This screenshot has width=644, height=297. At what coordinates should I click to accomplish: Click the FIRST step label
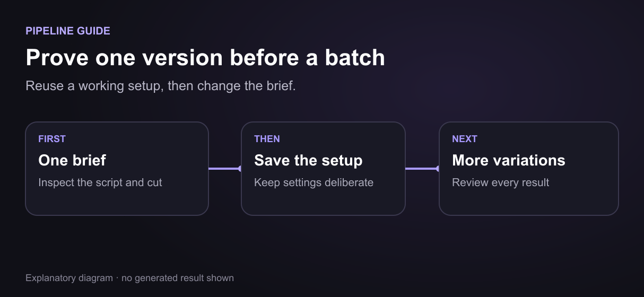click(52, 139)
